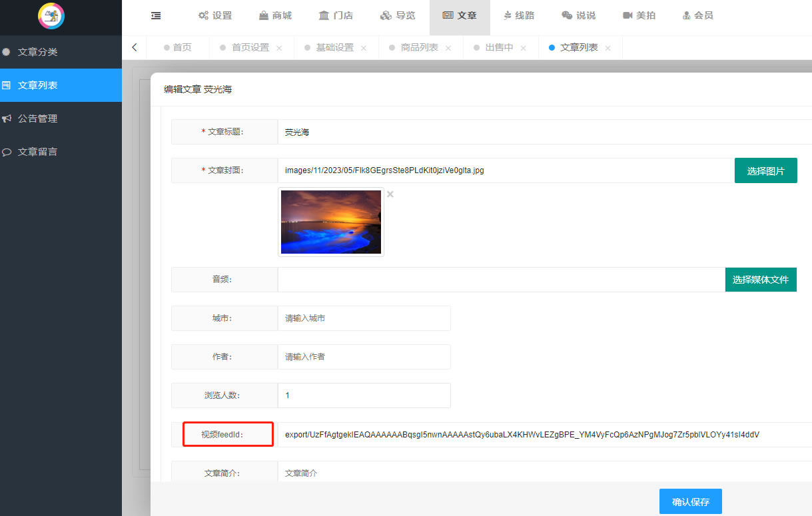812x516 pixels.
Task: Open the 设置 top menu
Action: pyautogui.click(x=215, y=15)
